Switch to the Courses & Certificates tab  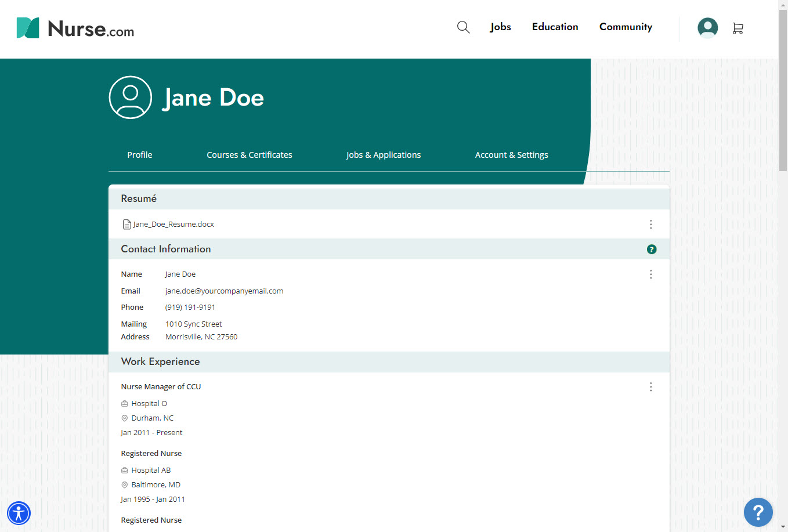pos(249,154)
